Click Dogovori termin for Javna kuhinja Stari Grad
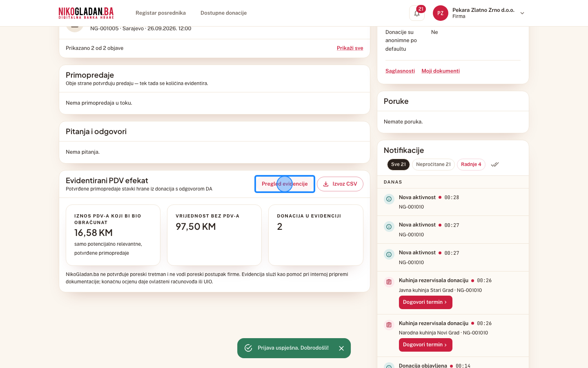 tap(425, 303)
